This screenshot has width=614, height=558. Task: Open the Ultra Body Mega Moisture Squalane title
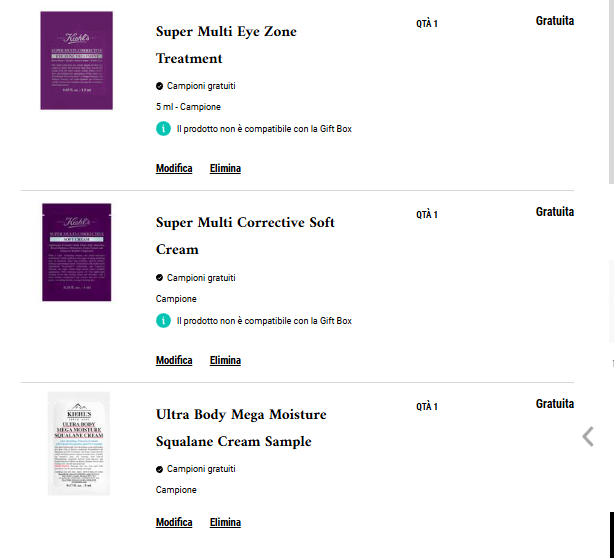(x=241, y=428)
